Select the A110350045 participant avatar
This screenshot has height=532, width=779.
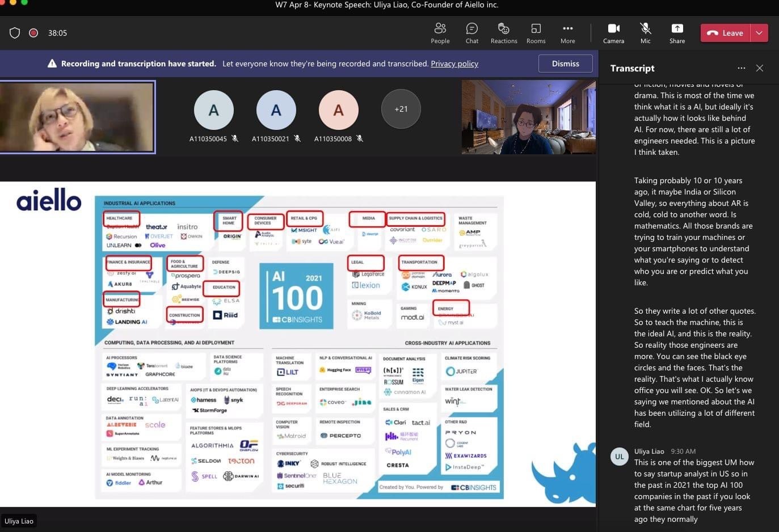tap(213, 109)
